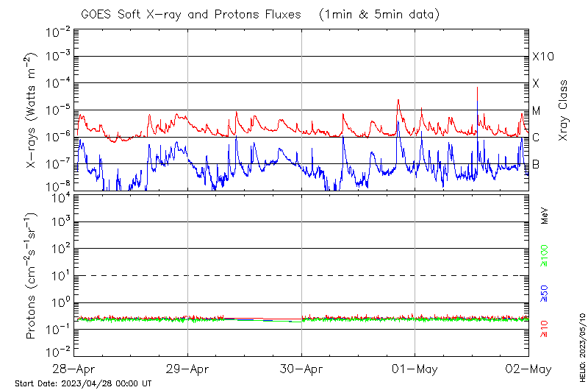The width and height of the screenshot is (588, 390).
Task: Select the 29-Apr date tick label
Action: [x=187, y=368]
